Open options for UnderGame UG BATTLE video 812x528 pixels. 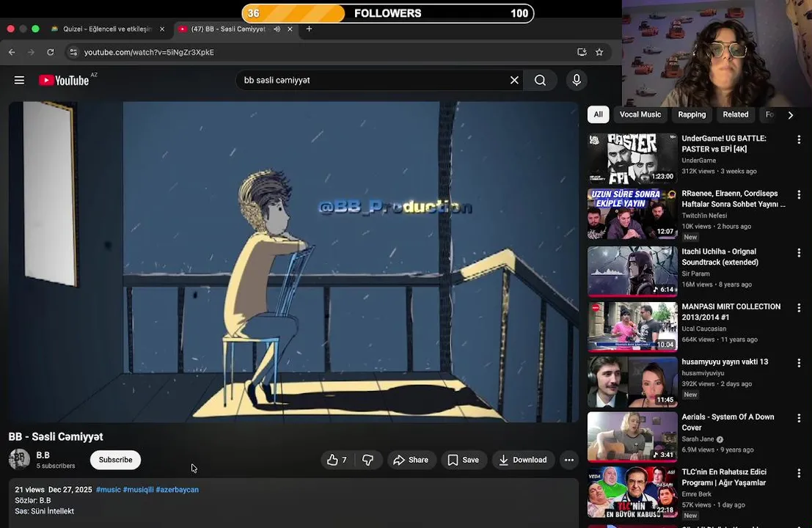tap(799, 139)
